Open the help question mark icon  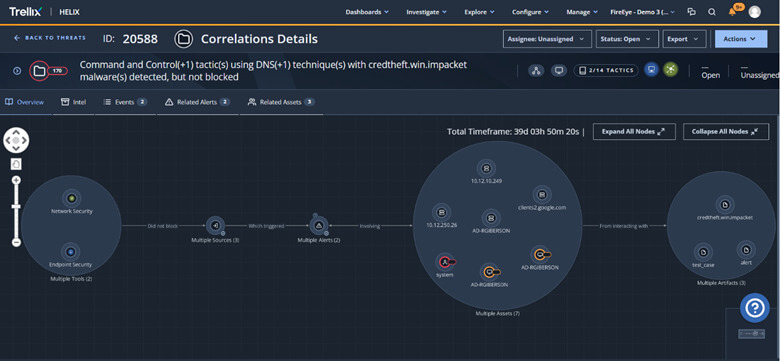click(755, 308)
